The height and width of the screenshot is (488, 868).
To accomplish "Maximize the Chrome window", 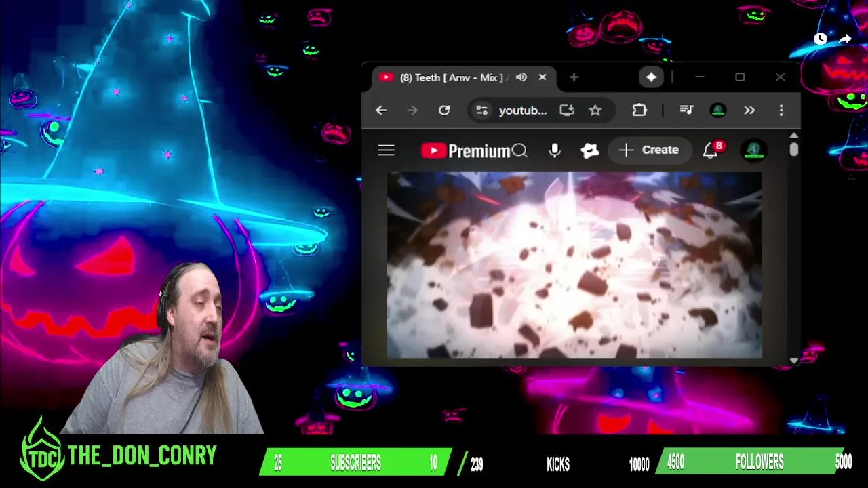I will click(x=740, y=77).
